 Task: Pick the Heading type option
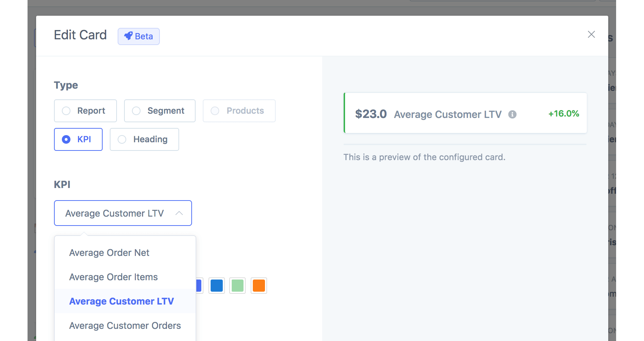tap(144, 139)
